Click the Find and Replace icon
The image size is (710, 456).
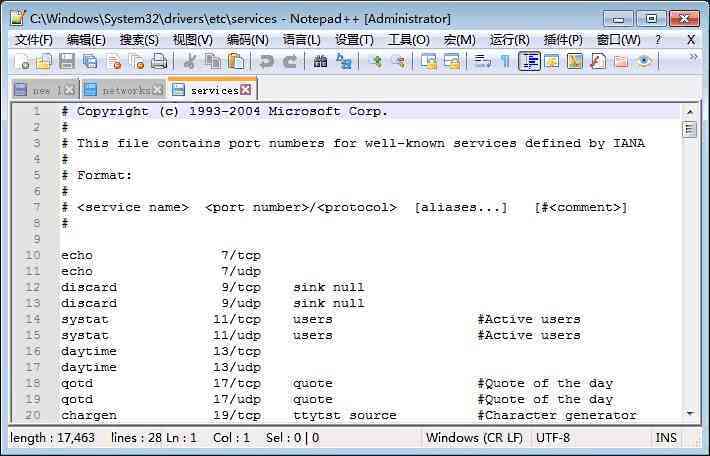344,61
